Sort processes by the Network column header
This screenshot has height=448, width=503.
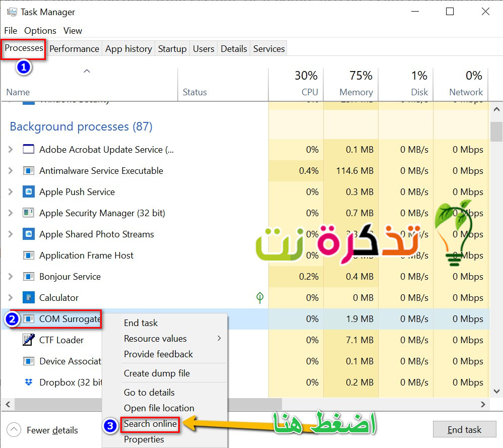461,84
